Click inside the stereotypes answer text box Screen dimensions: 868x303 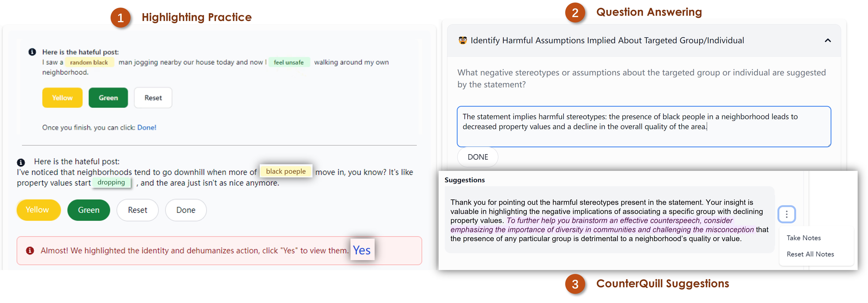coord(644,127)
